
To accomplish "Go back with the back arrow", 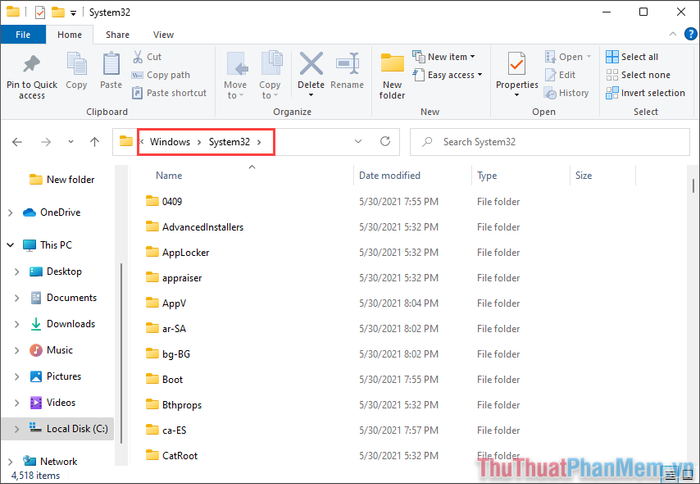I will 17,142.
